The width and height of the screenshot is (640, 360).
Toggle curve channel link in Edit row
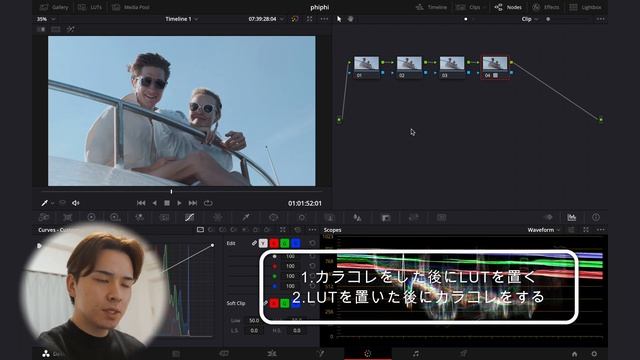click(254, 243)
